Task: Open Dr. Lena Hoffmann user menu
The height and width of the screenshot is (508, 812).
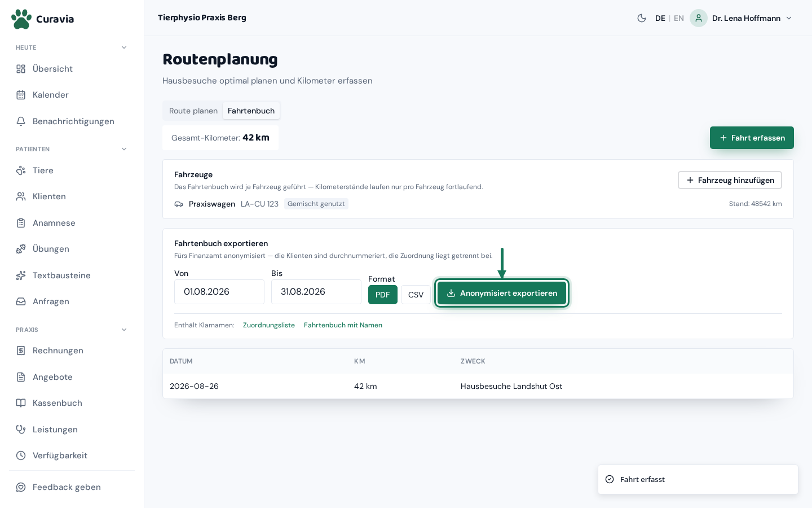Action: tap(742, 18)
